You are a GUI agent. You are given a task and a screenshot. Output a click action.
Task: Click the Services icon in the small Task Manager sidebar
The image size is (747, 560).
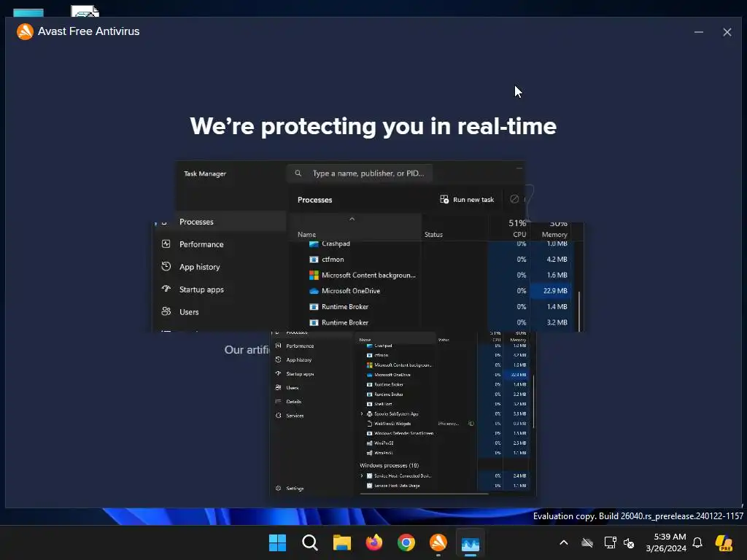[x=278, y=415]
